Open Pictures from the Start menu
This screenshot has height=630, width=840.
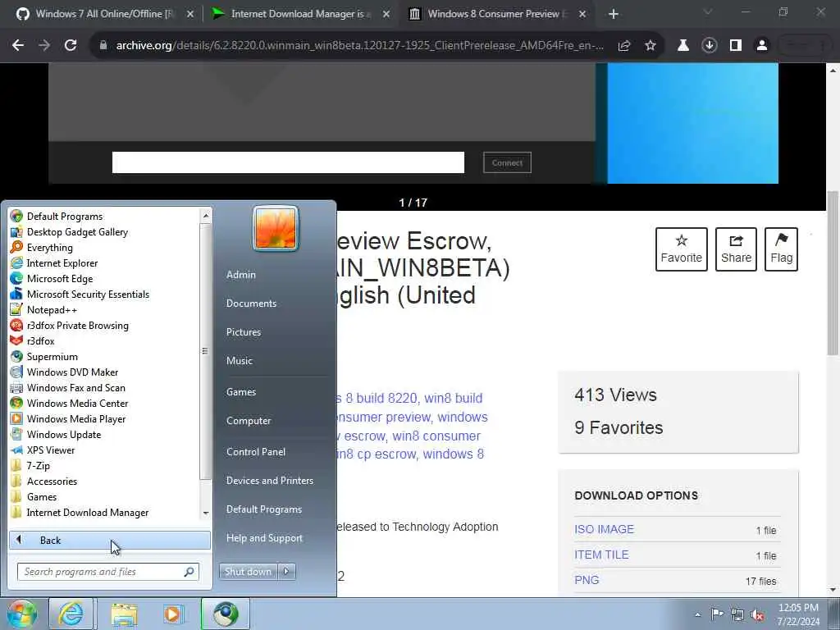[244, 332]
